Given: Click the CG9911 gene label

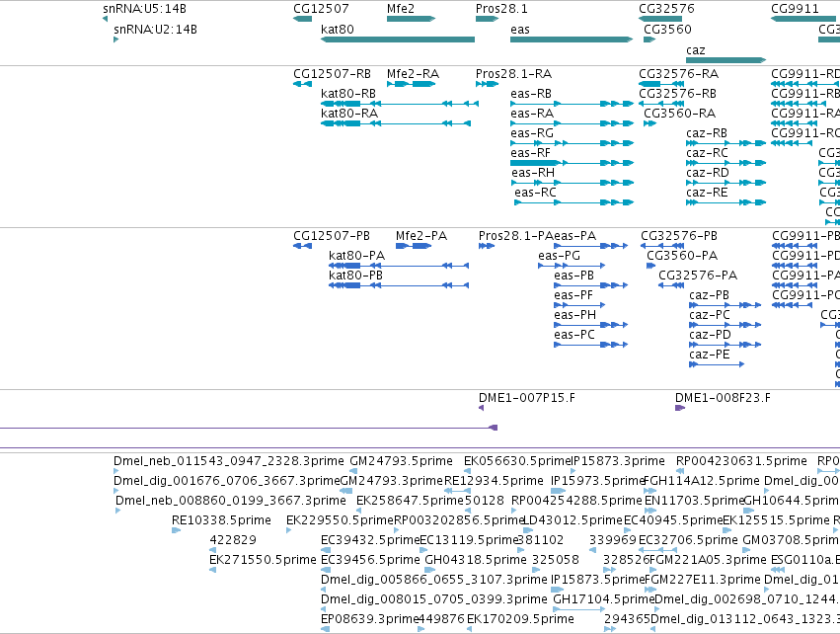Looking at the screenshot, I should pos(795,9).
